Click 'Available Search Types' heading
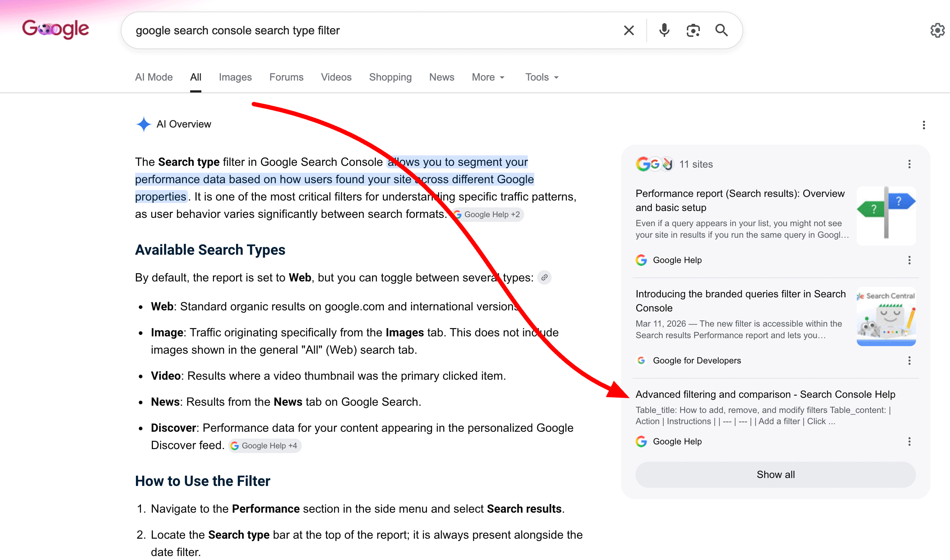950x560 pixels. (x=210, y=250)
